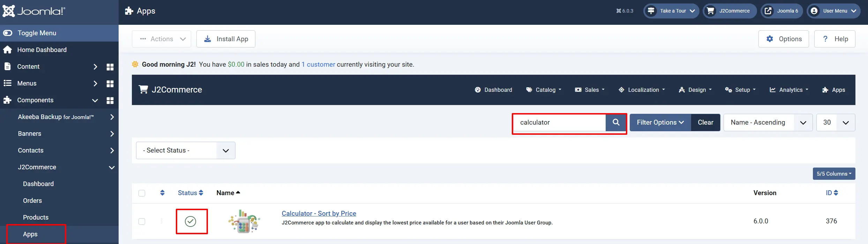
Task: Sort the table by Status
Action: pos(190,193)
